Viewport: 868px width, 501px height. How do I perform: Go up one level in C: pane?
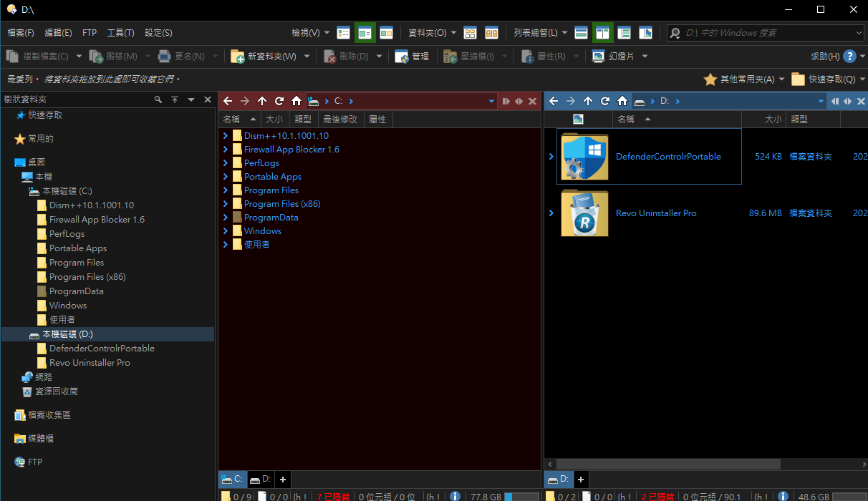click(262, 101)
